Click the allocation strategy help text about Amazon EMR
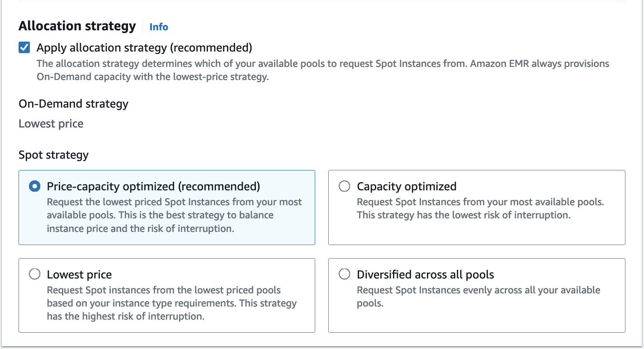 click(322, 70)
